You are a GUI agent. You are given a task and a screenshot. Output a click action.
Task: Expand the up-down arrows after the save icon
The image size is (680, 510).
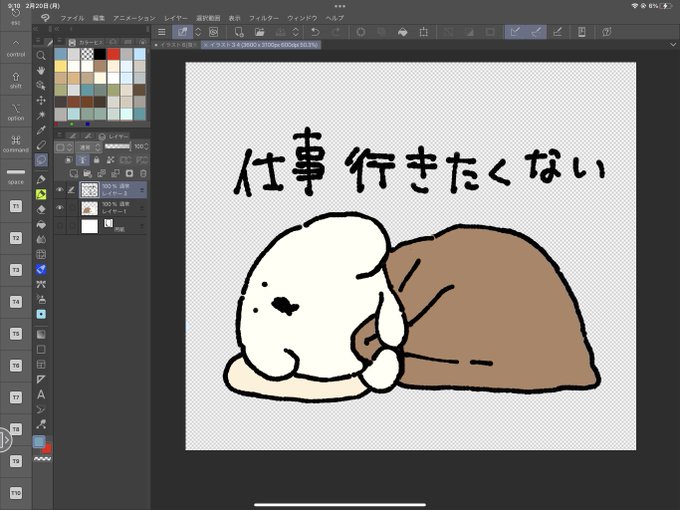coord(295,32)
